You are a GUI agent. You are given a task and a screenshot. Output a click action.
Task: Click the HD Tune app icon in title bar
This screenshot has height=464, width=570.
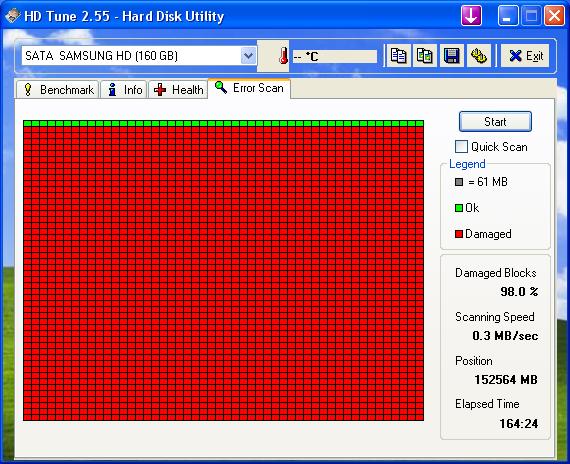[12, 16]
